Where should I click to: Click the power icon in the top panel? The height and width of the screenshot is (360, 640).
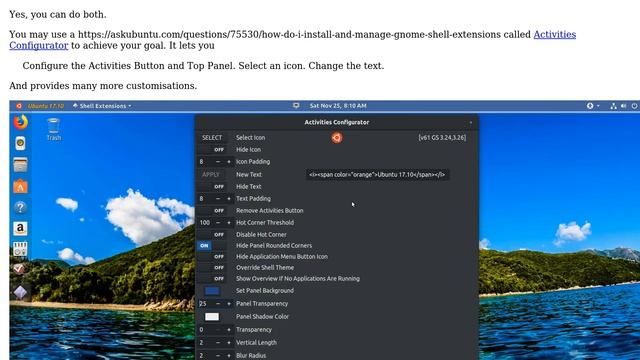coord(634,106)
